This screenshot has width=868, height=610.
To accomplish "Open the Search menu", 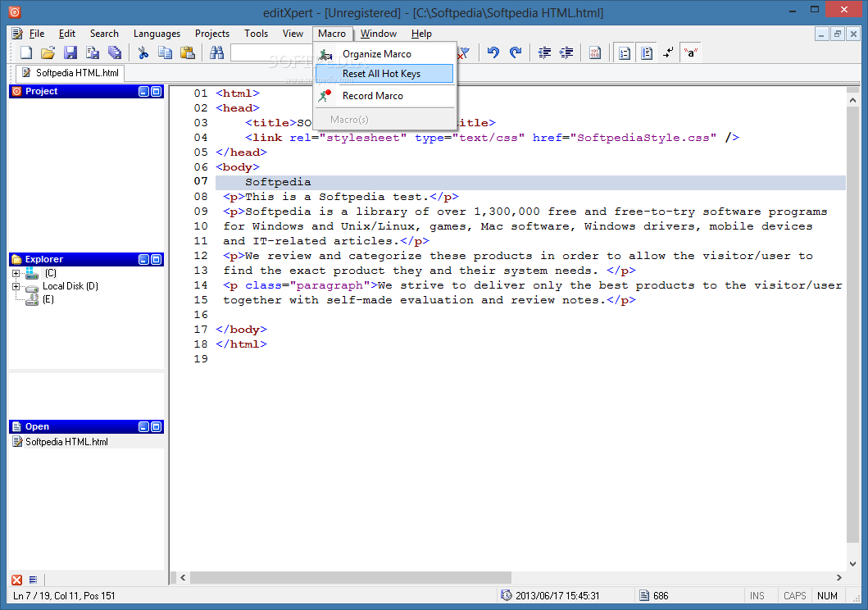I will click(104, 34).
